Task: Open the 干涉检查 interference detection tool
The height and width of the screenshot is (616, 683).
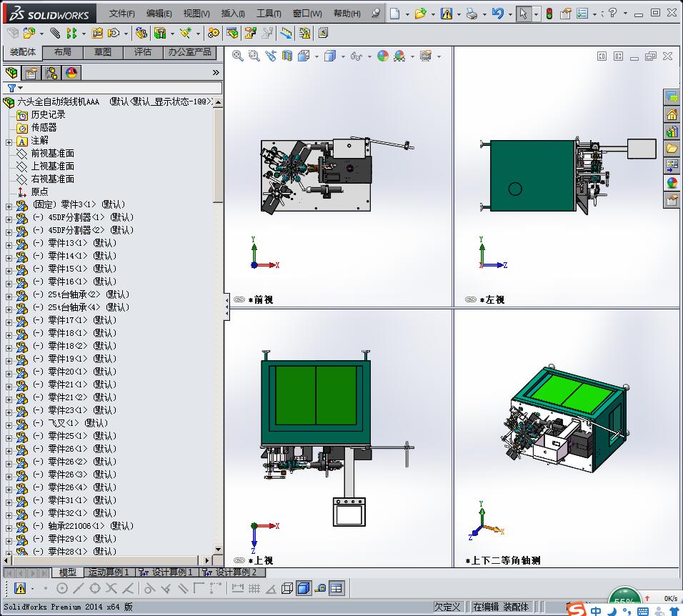Action: tap(305, 33)
